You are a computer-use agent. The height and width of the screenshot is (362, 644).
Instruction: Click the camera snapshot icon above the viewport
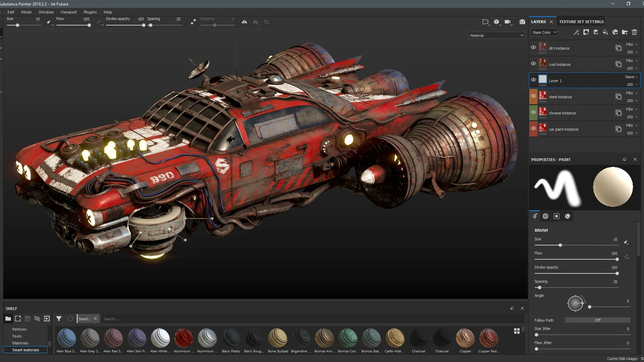pyautogui.click(x=522, y=22)
